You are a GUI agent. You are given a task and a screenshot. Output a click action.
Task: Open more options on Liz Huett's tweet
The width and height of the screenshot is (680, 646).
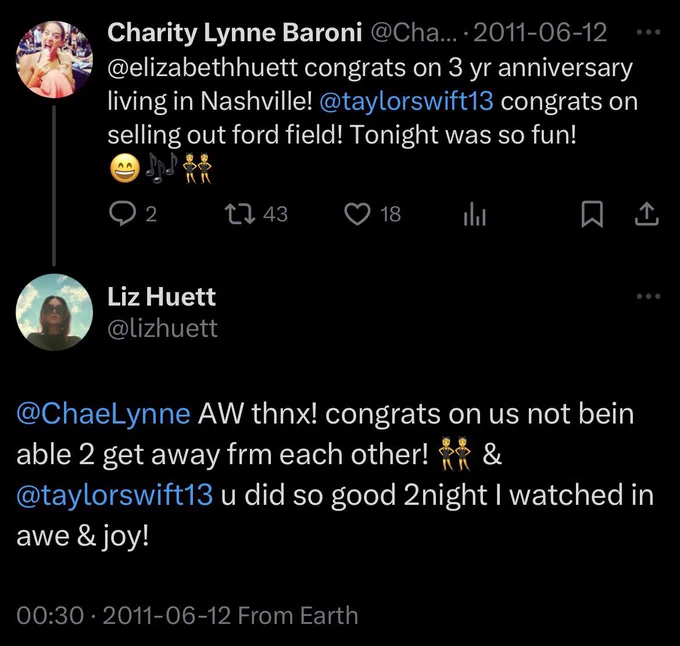[649, 297]
